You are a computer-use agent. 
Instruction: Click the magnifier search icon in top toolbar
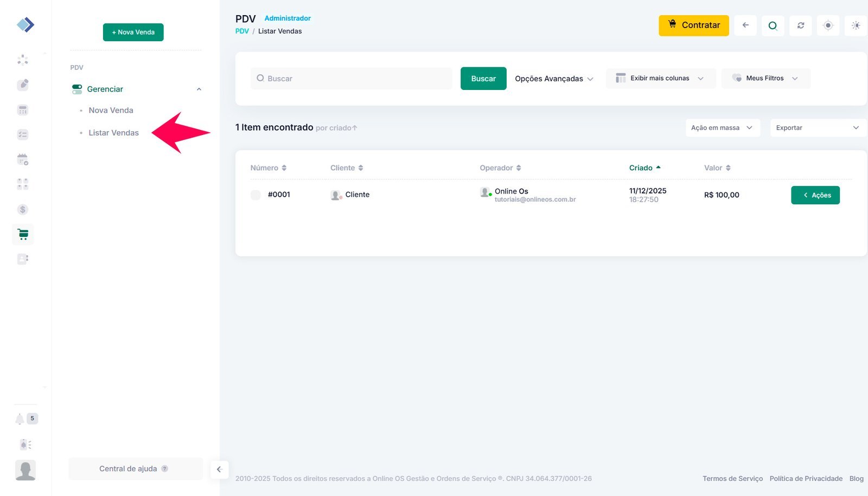[773, 25]
